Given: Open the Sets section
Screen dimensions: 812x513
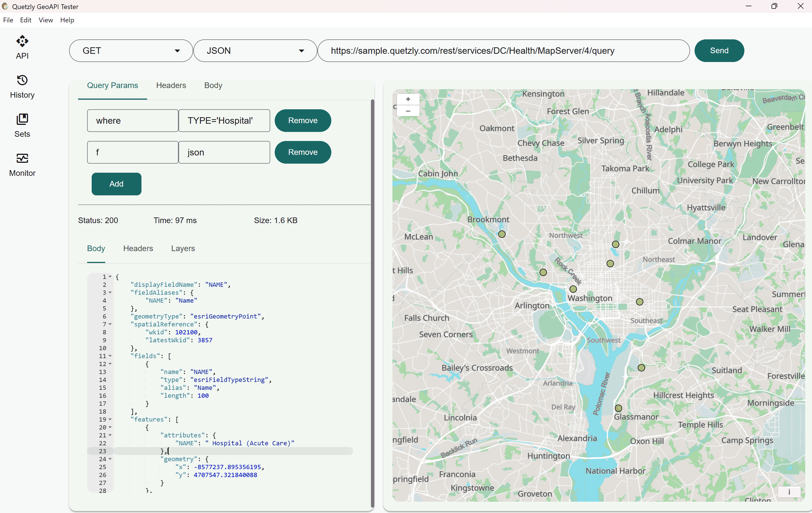Looking at the screenshot, I should point(22,125).
